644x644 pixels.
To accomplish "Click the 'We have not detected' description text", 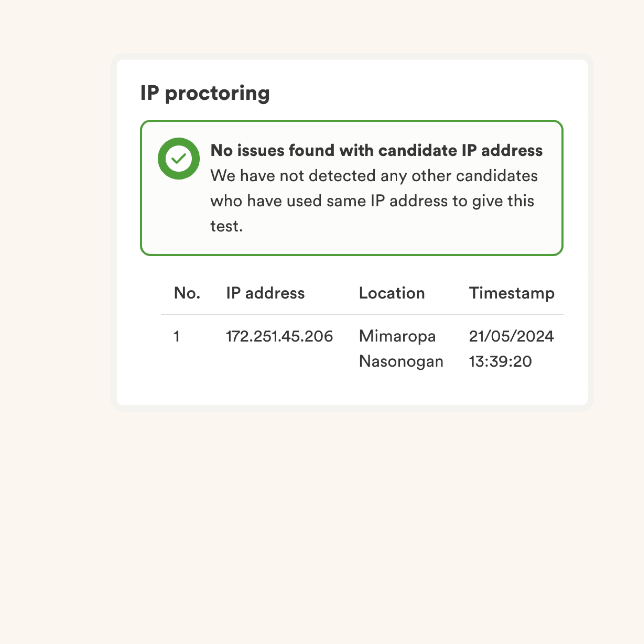I will pos(374,176).
